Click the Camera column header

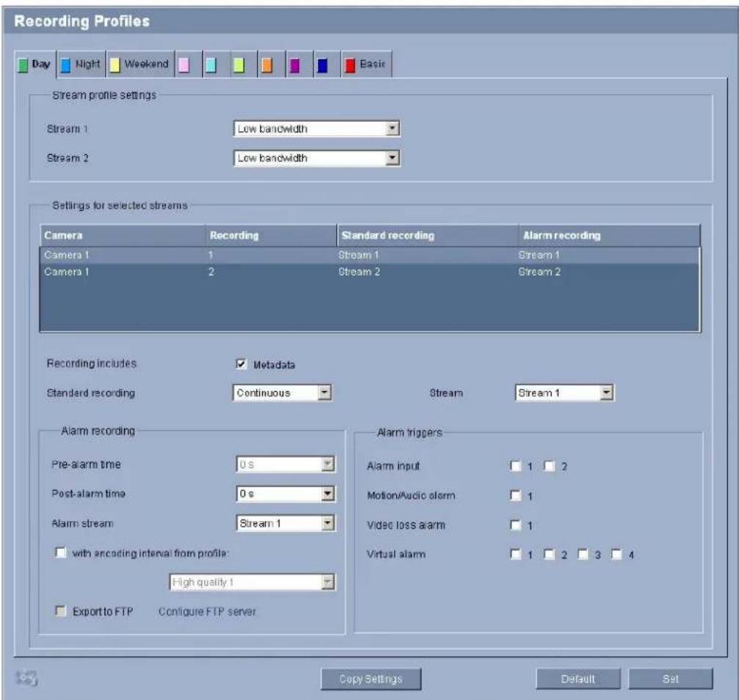pyautogui.click(x=123, y=236)
